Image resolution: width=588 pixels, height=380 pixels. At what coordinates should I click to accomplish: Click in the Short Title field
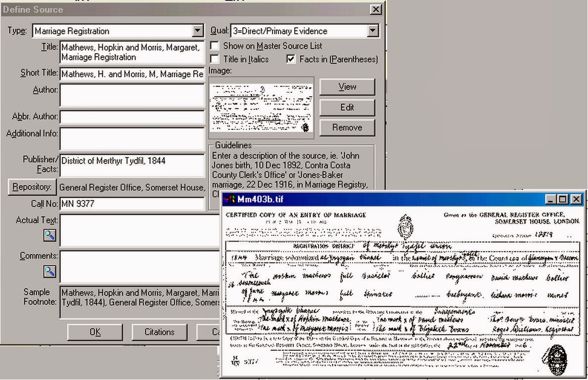(132, 74)
